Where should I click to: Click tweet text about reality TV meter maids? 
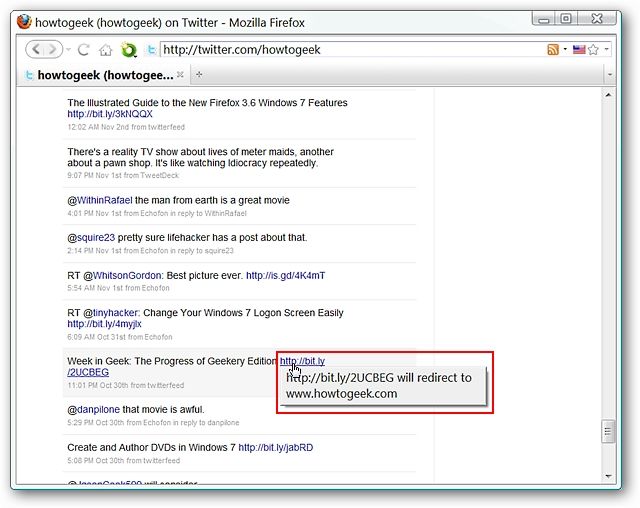200,158
